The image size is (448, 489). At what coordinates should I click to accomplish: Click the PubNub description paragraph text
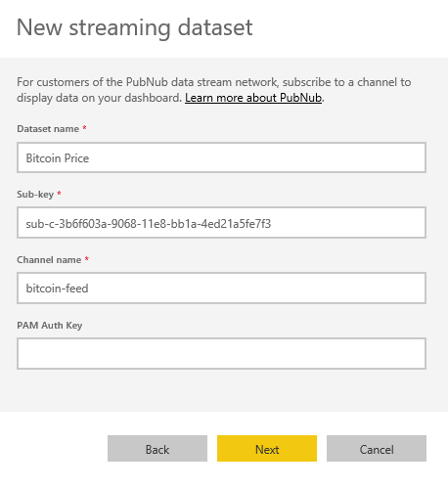[x=214, y=90]
